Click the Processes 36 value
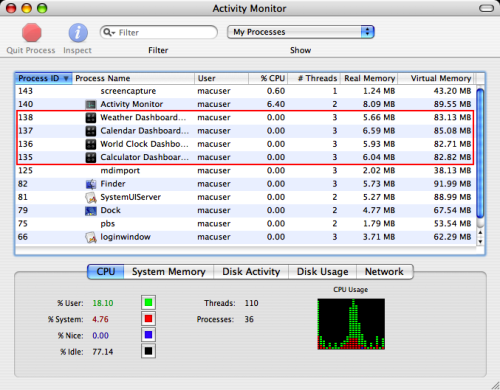500x390 pixels. pos(249,319)
